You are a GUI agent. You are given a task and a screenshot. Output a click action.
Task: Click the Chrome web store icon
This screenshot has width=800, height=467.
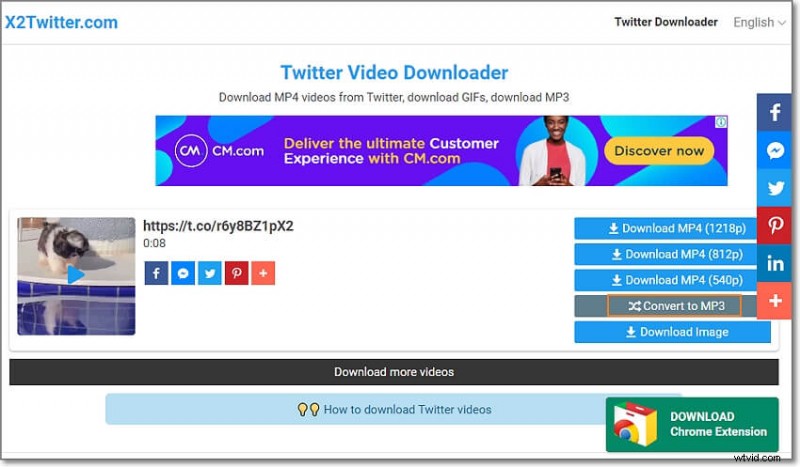[x=635, y=425]
